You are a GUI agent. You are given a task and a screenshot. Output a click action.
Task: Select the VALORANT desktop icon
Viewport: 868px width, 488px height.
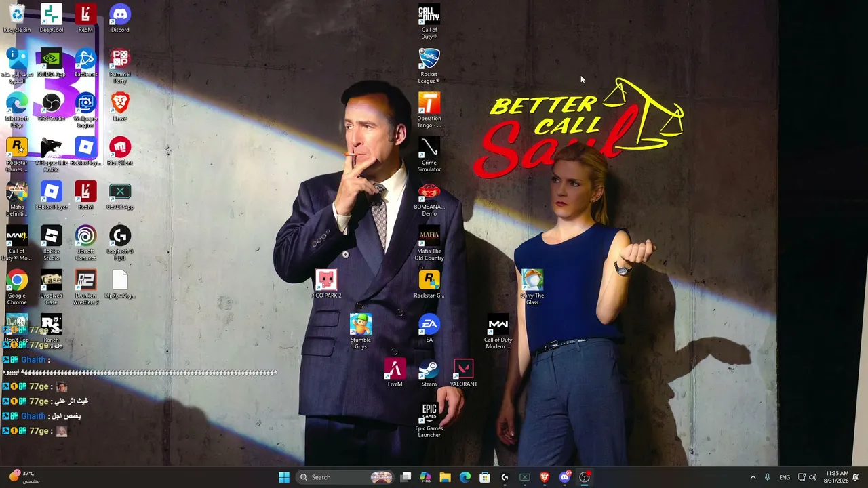pos(464,373)
